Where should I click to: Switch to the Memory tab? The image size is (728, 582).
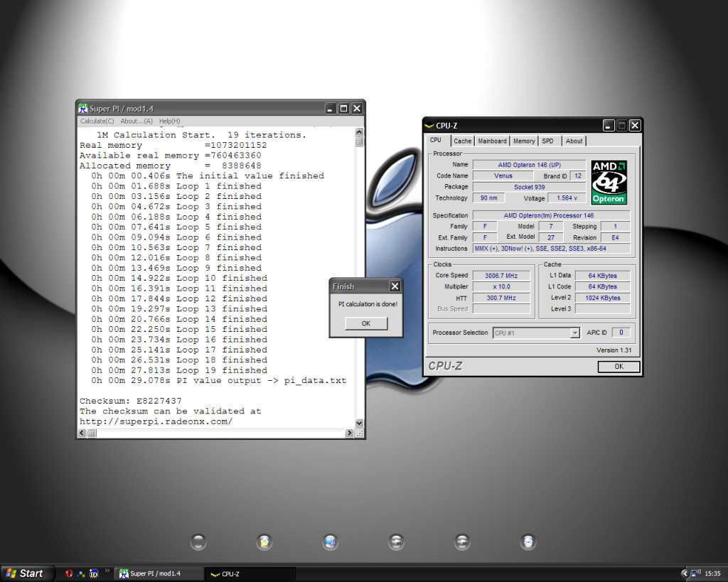click(x=524, y=141)
